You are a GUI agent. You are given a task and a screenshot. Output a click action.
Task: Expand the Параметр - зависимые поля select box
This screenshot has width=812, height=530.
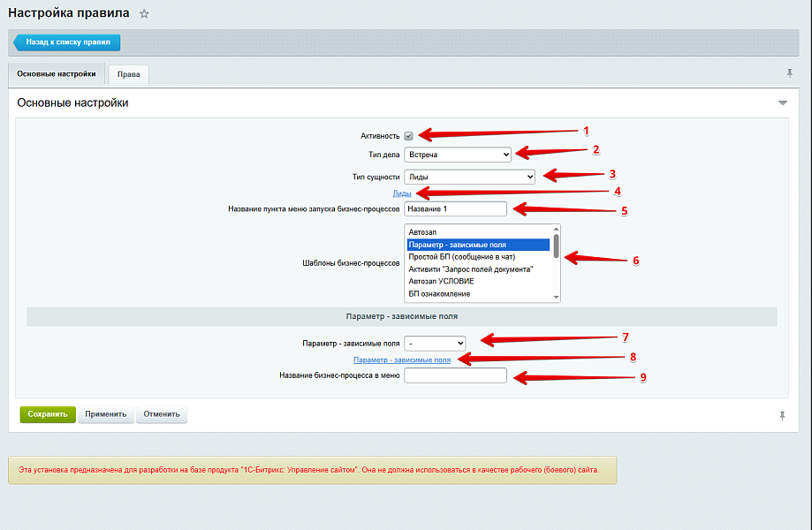pyautogui.click(x=435, y=342)
